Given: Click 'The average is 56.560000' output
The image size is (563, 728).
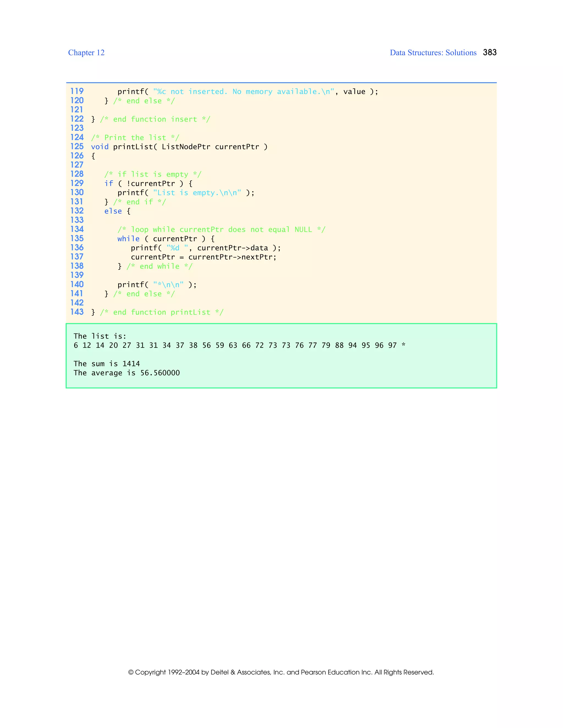Looking at the screenshot, I should tap(127, 373).
